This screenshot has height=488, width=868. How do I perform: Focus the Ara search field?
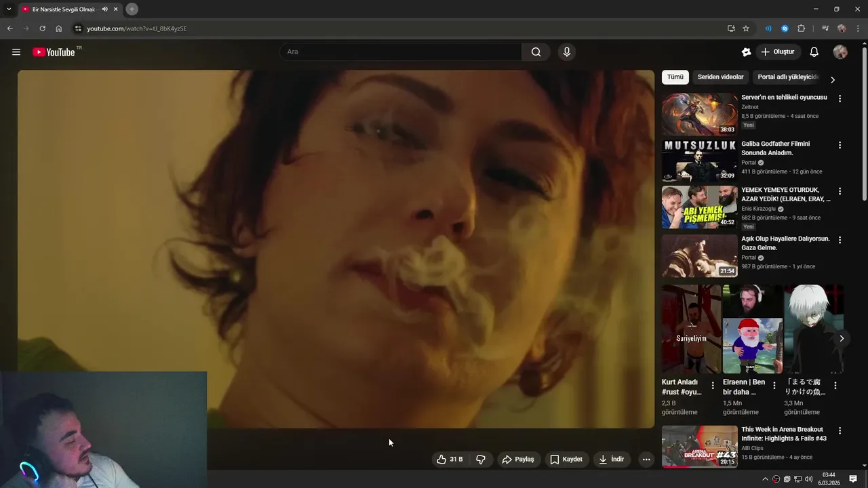click(401, 52)
